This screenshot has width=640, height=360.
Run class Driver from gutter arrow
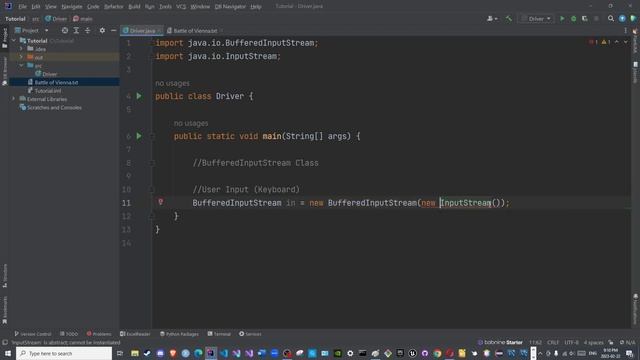(x=139, y=96)
